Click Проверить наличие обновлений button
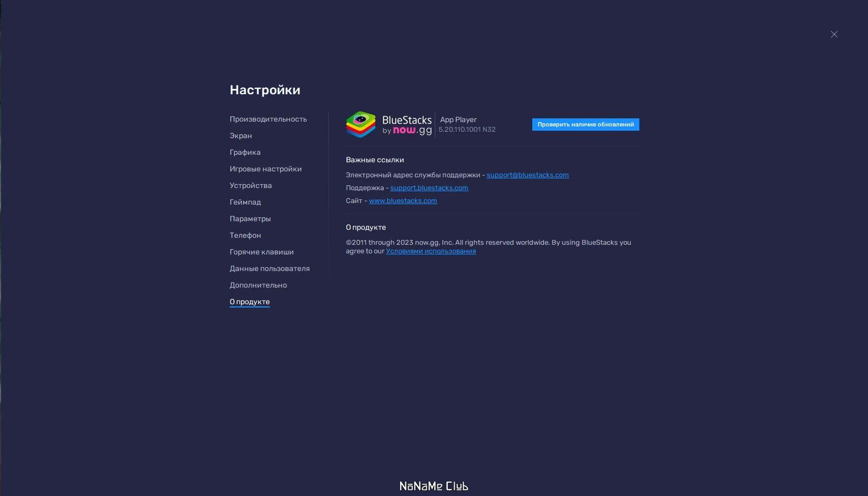 coord(586,124)
